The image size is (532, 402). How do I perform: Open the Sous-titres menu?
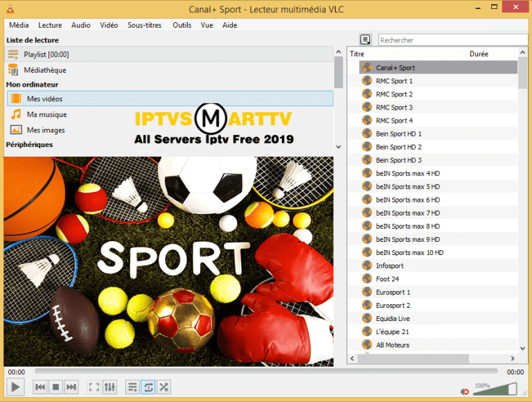(145, 25)
